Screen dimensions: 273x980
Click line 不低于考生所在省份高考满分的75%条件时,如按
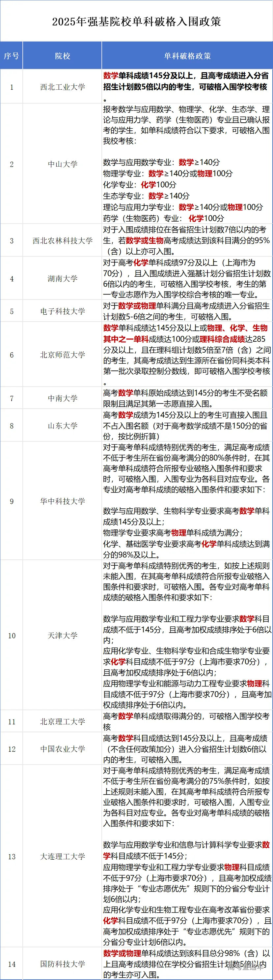click(x=186, y=781)
